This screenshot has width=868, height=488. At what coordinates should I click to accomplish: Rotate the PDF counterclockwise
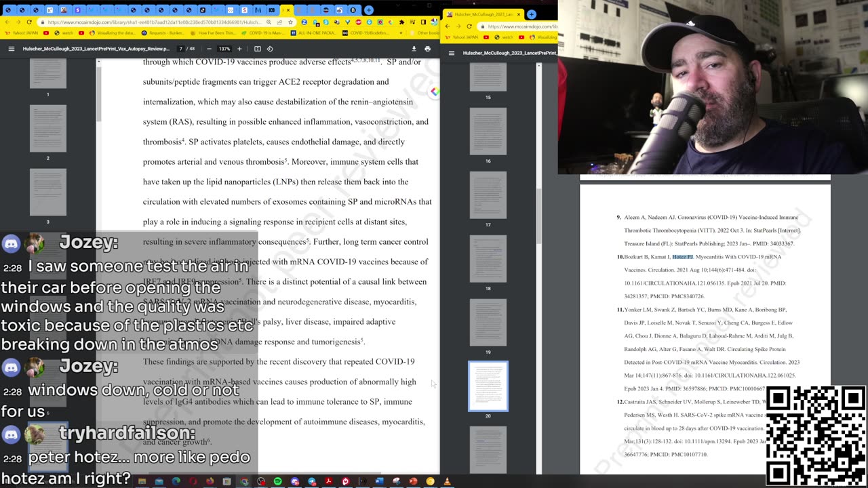point(270,49)
